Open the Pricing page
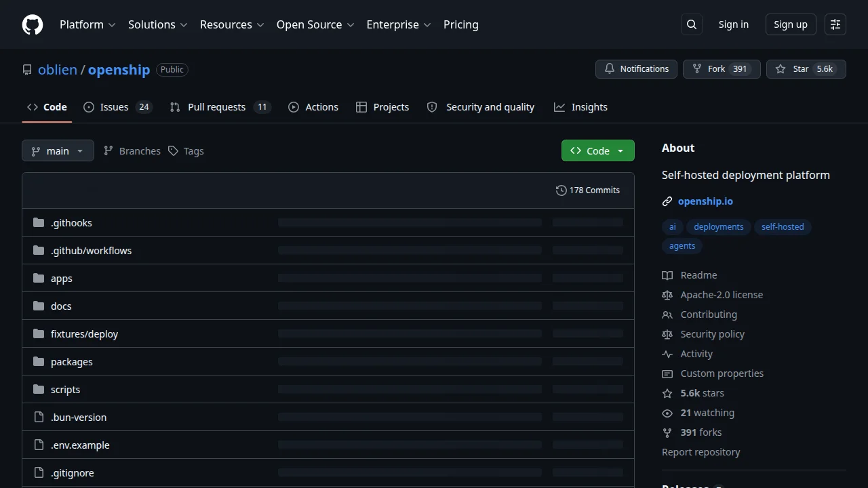 (461, 24)
